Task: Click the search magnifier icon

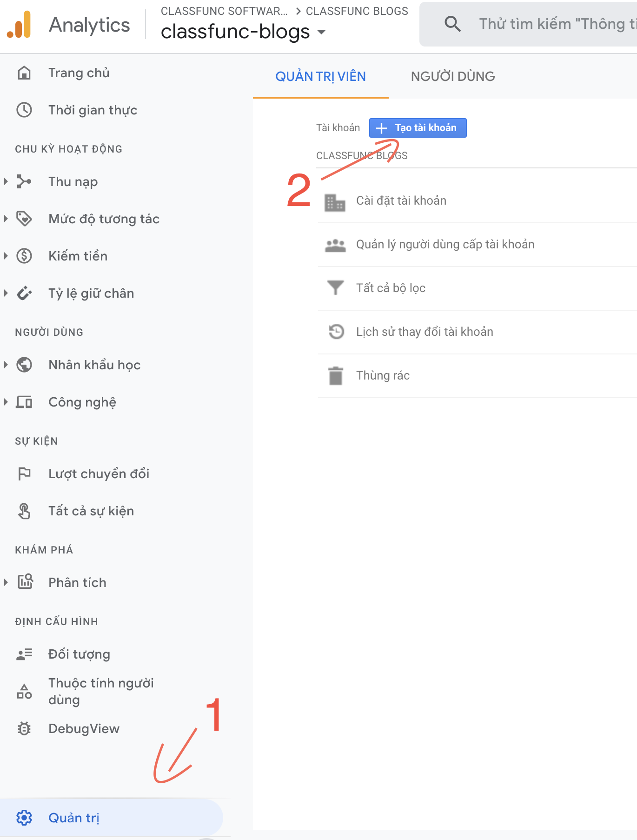Action: click(452, 24)
